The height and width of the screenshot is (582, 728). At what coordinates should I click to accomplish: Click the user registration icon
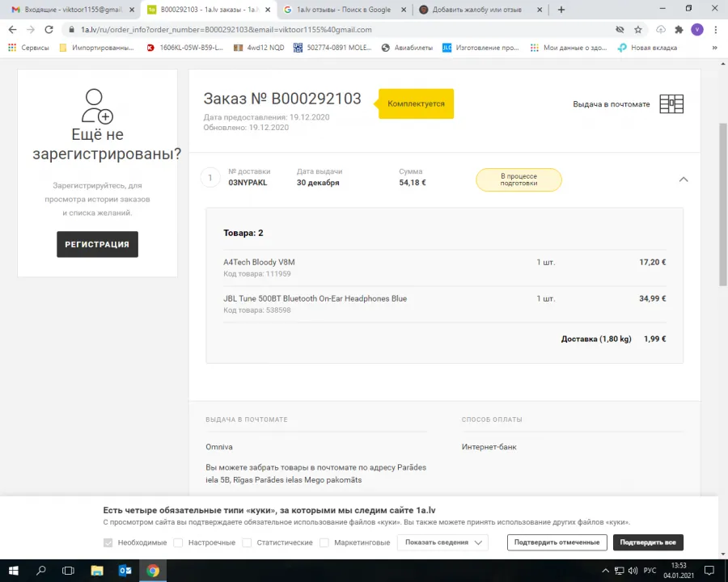(97, 106)
